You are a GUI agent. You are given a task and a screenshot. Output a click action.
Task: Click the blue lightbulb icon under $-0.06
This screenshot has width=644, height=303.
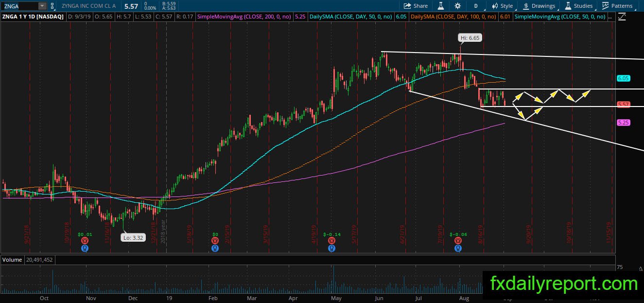458,248
